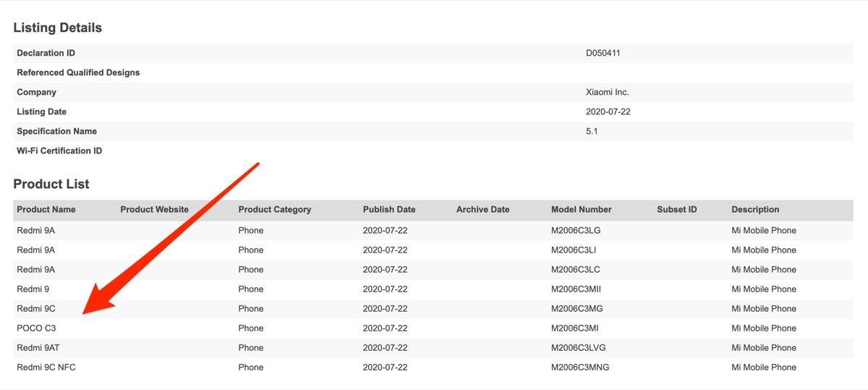Click the Product List heading
868x390 pixels.
pyautogui.click(x=51, y=184)
